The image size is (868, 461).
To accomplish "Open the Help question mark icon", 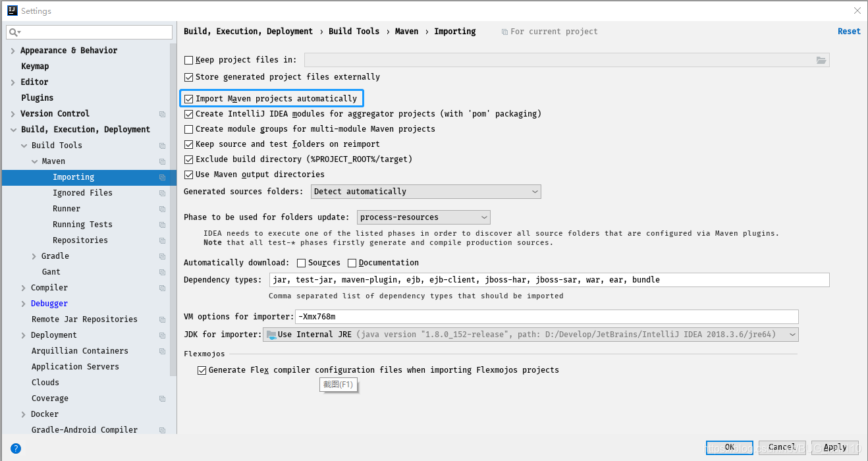I will 15,448.
